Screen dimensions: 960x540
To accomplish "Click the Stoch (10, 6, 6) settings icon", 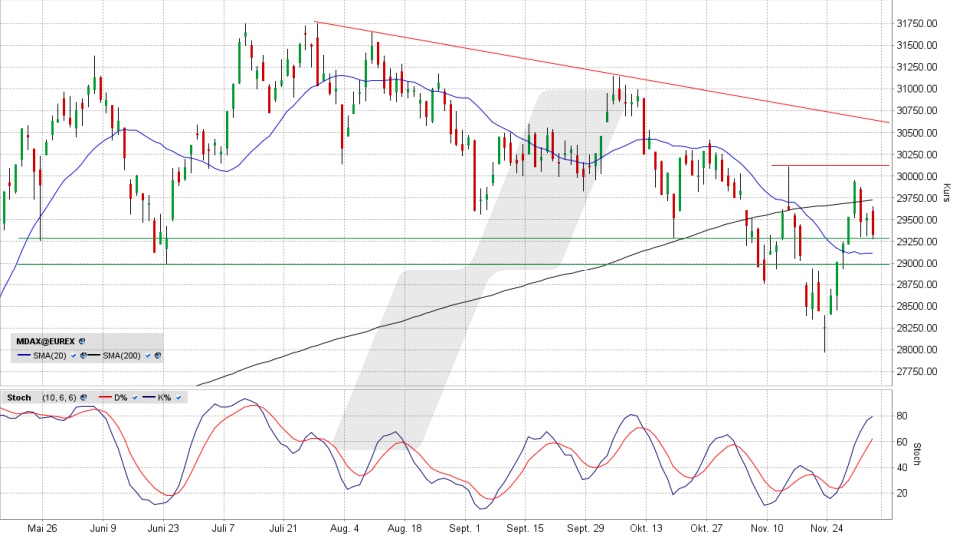I will click(83, 397).
